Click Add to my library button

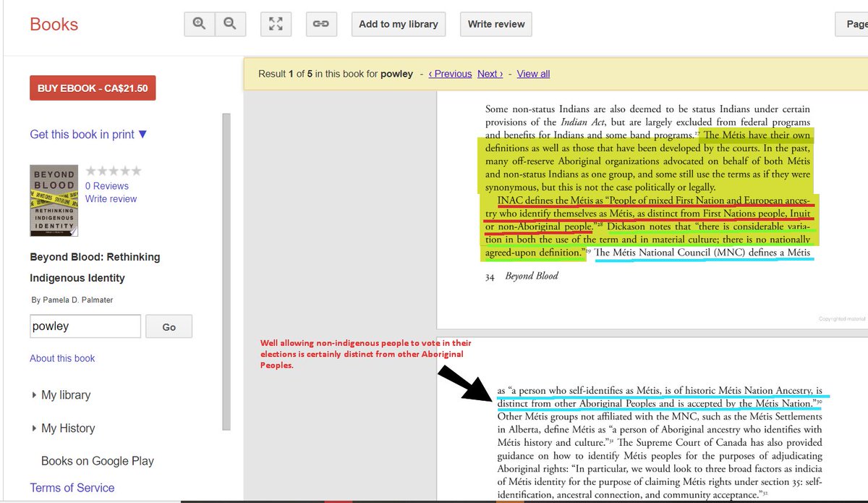pyautogui.click(x=399, y=24)
